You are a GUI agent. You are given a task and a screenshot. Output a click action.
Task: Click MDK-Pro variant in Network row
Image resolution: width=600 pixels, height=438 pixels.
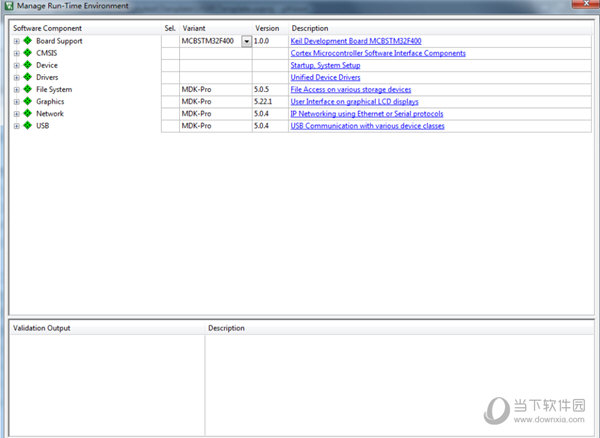click(x=196, y=114)
